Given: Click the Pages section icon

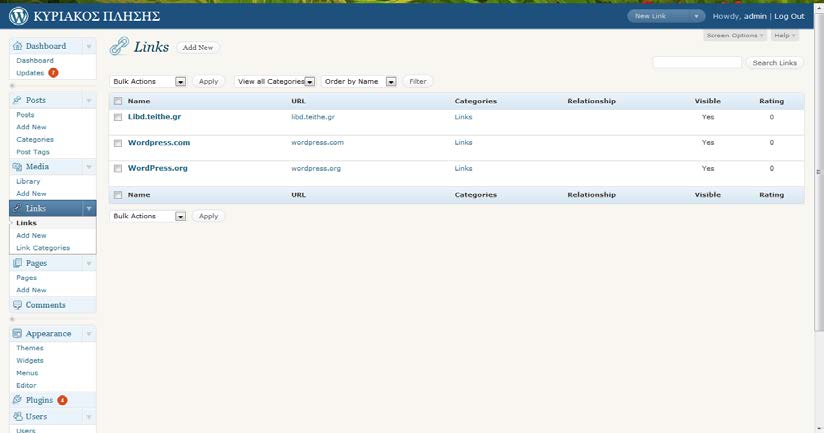Looking at the screenshot, I should (17, 263).
